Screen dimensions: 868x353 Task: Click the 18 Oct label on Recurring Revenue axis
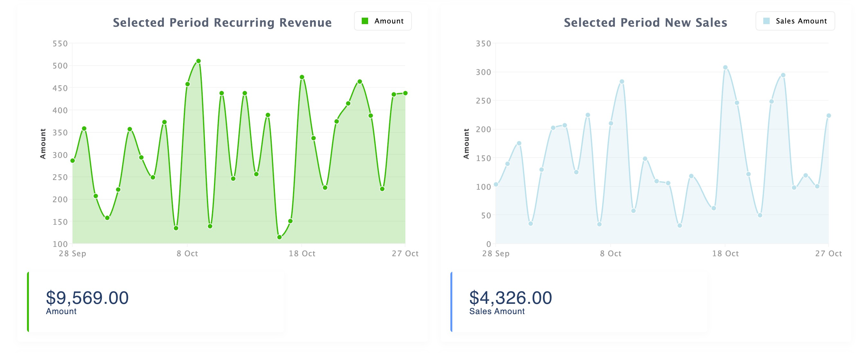click(x=302, y=254)
